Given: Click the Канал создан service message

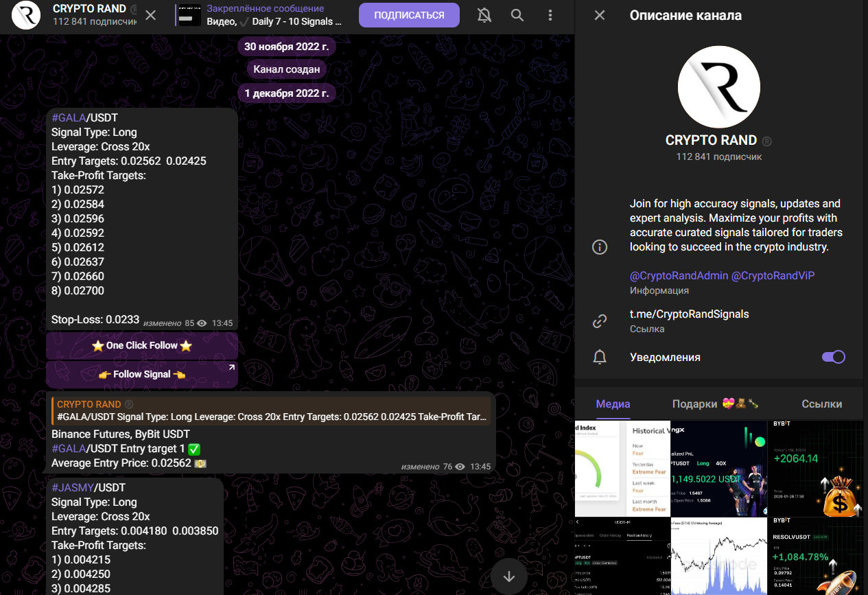Looking at the screenshot, I should point(287,69).
